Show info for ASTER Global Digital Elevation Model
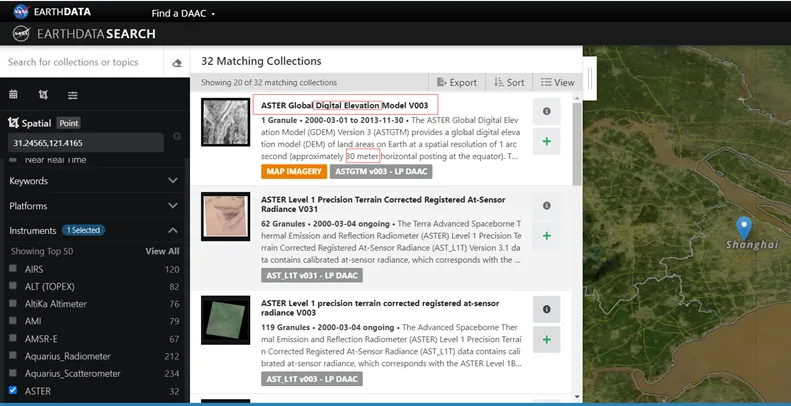The height and width of the screenshot is (406, 791). click(x=546, y=111)
